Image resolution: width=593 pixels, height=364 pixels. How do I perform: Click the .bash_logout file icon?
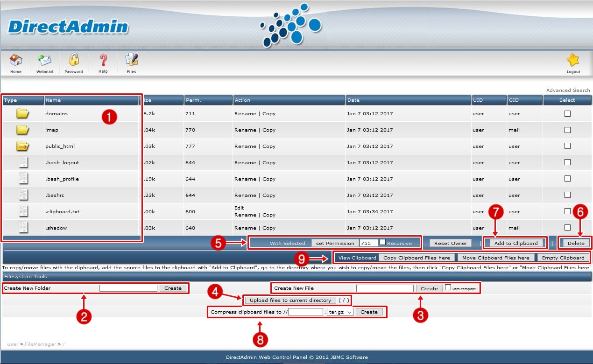[x=23, y=162]
